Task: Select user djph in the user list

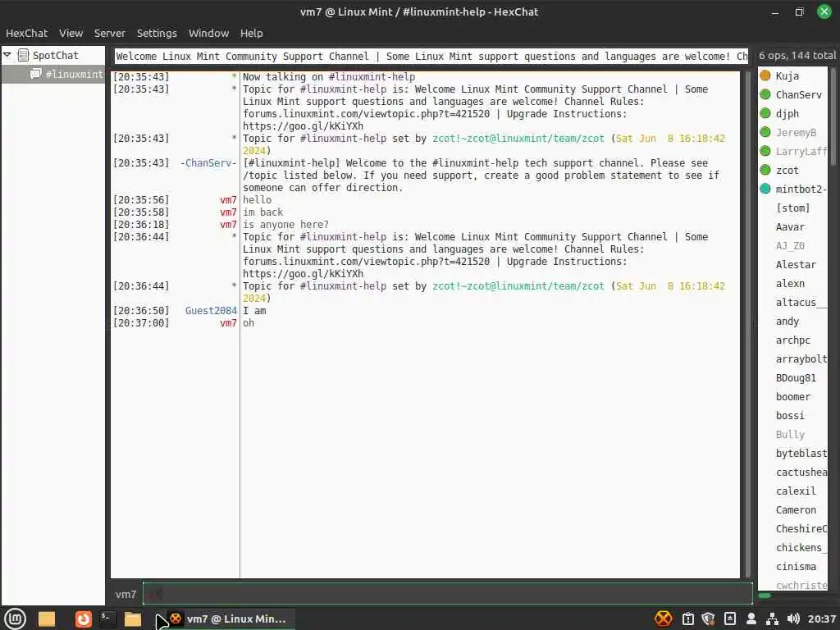Action: [x=787, y=113]
